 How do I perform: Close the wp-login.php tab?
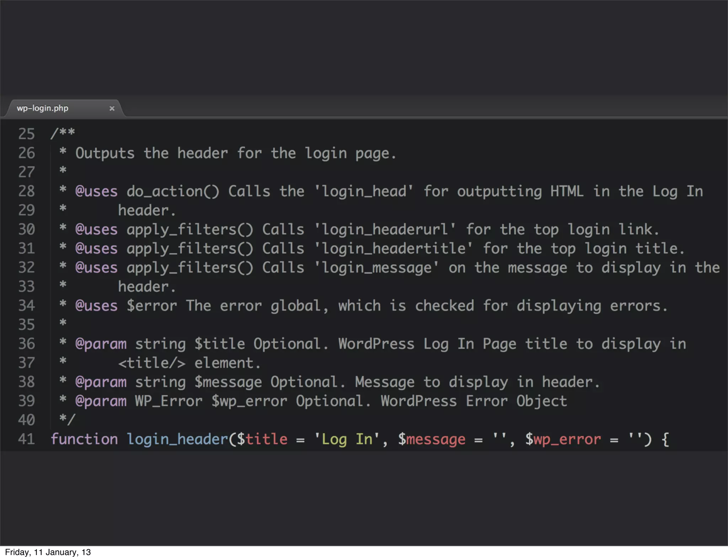tap(112, 108)
